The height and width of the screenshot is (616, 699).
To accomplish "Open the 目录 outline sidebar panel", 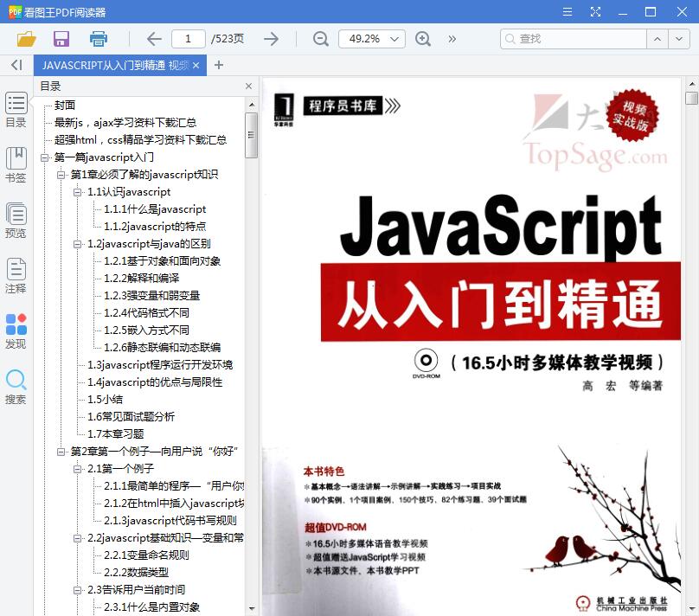I will point(16,110).
